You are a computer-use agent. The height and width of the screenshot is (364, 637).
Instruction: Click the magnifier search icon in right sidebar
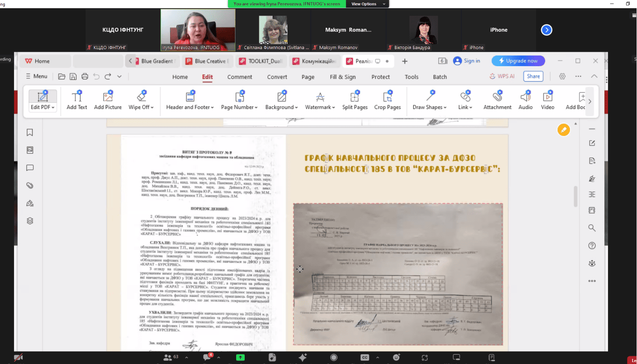coord(592,228)
